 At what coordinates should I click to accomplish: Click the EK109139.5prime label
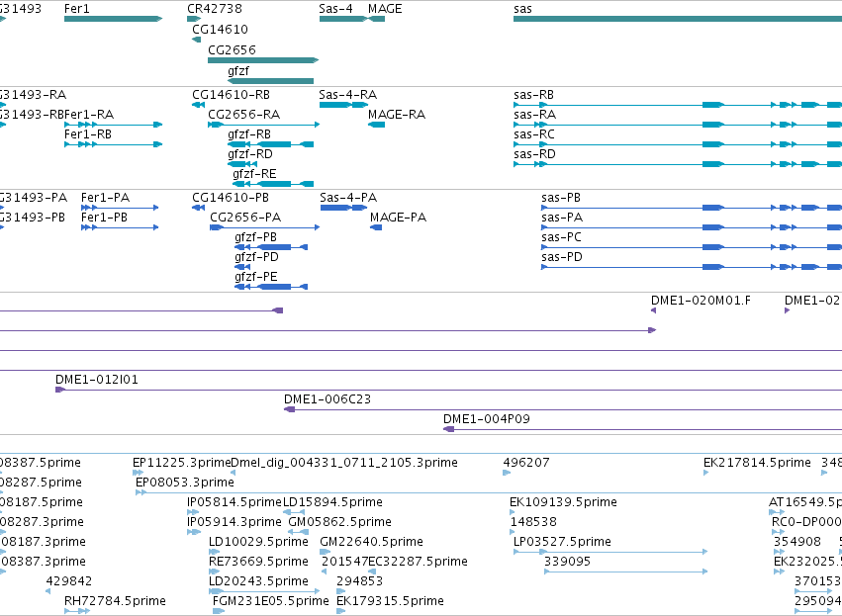coord(563,502)
